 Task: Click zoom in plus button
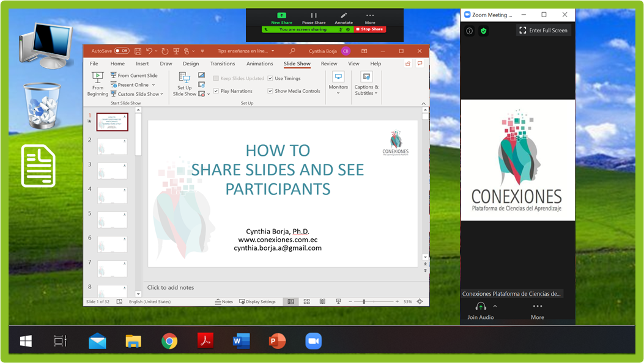click(x=397, y=301)
